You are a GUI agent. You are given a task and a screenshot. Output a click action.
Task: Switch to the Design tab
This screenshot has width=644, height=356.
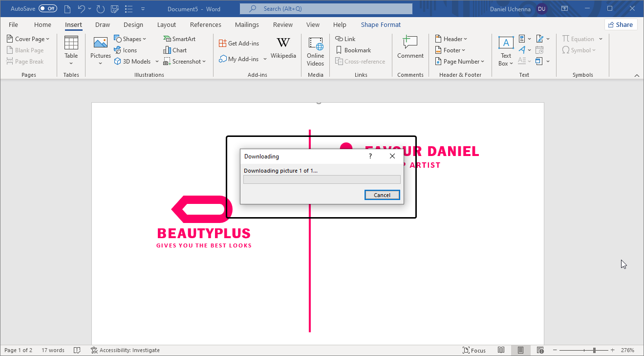point(133,24)
